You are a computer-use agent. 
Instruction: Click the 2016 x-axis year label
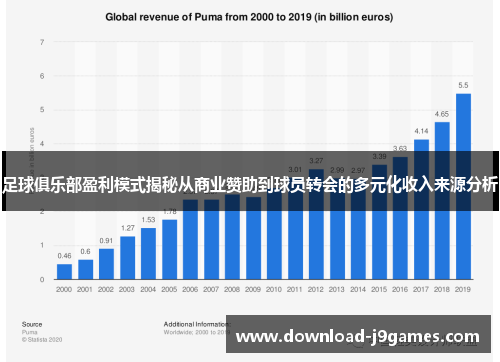pyautogui.click(x=400, y=289)
